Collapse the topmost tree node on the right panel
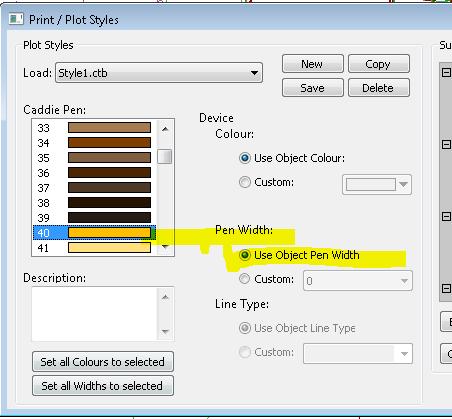 click(446, 72)
